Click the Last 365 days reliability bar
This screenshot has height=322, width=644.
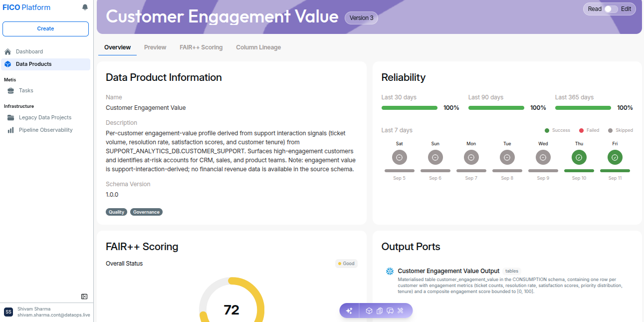tap(583, 108)
